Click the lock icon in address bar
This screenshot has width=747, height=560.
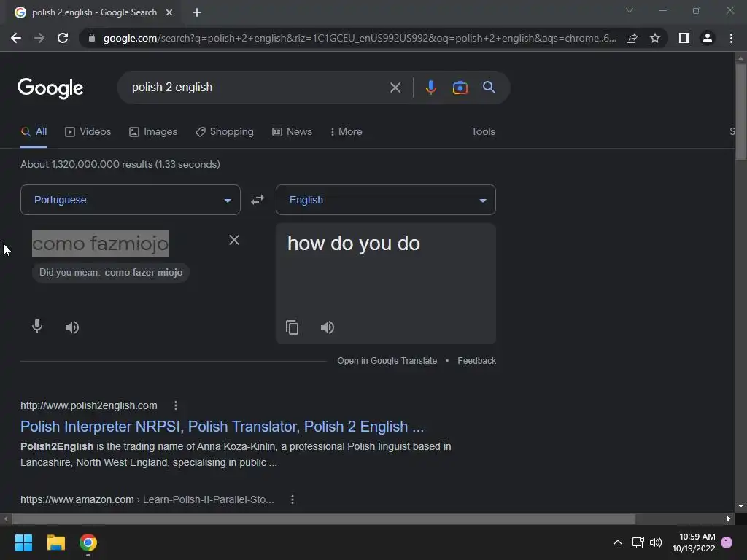[x=92, y=38]
